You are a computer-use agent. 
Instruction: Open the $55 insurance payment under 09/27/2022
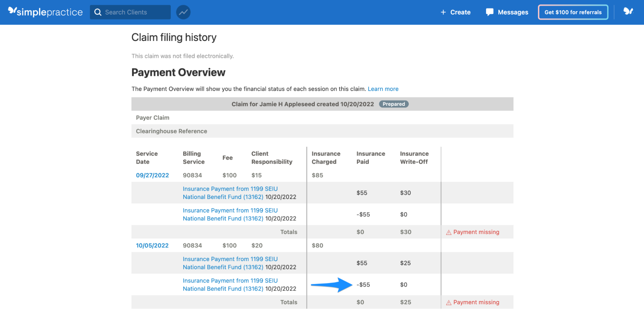click(230, 193)
